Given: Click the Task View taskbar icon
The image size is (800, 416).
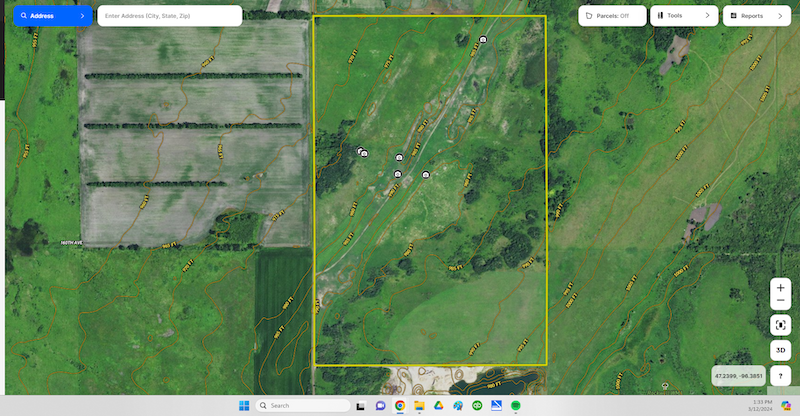Looking at the screenshot, I should pos(360,405).
